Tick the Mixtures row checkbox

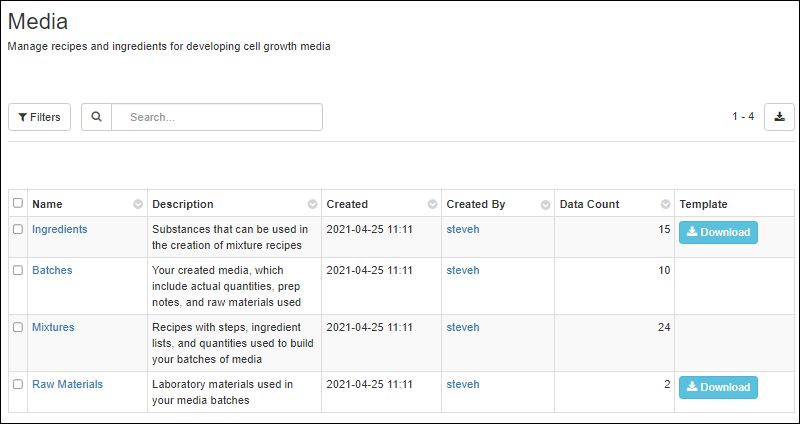click(x=18, y=327)
